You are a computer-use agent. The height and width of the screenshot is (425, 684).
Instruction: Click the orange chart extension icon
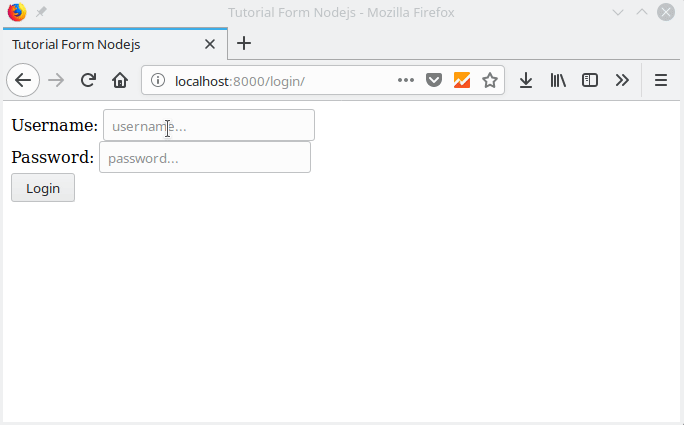click(x=462, y=80)
